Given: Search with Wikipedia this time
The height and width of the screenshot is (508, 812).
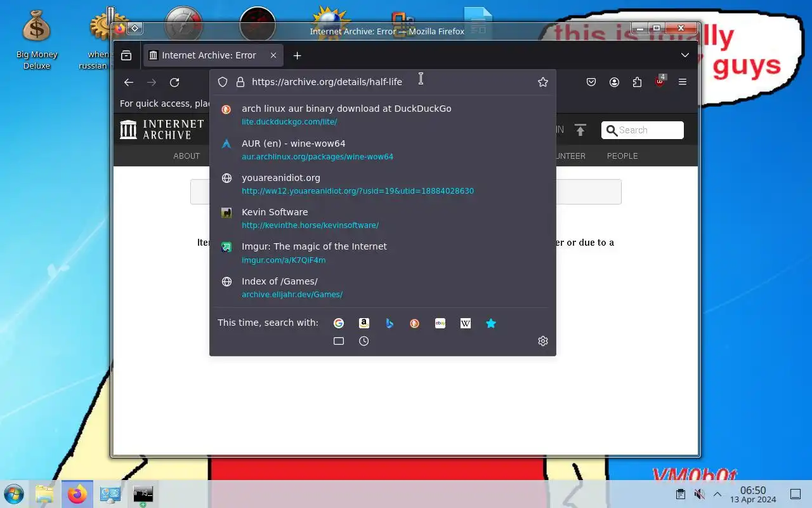Looking at the screenshot, I should point(466,323).
